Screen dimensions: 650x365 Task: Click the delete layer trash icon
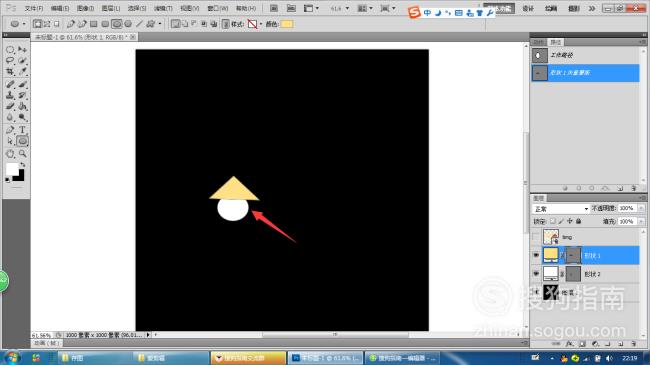(633, 344)
